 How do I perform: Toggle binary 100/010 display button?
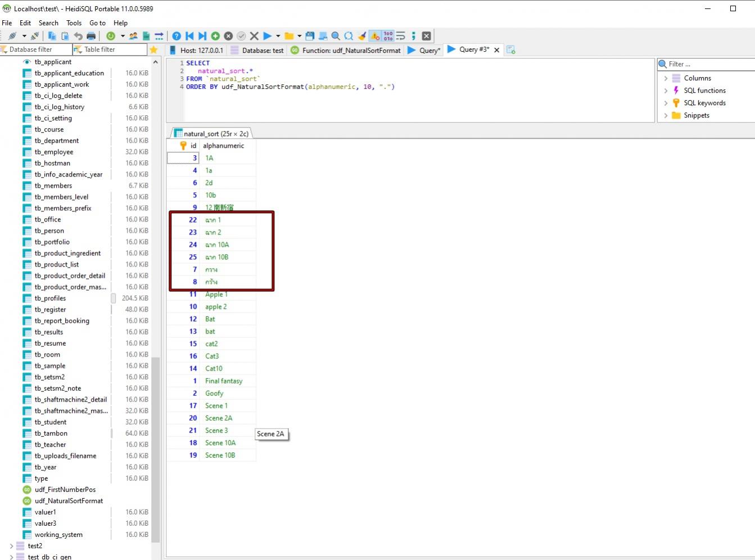388,36
